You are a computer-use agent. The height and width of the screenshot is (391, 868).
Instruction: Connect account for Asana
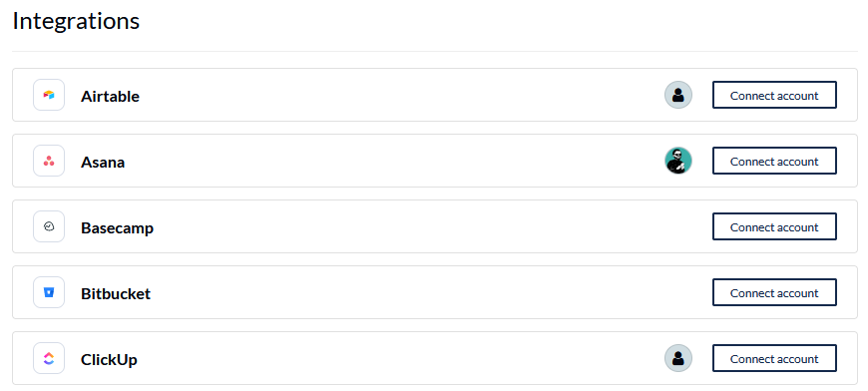774,161
